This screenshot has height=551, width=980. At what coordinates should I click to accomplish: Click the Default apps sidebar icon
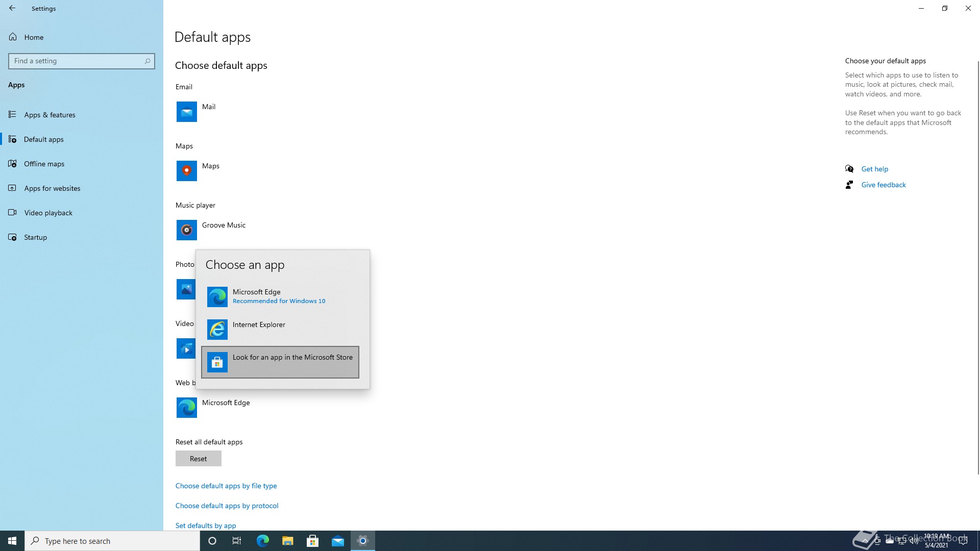[x=12, y=139]
